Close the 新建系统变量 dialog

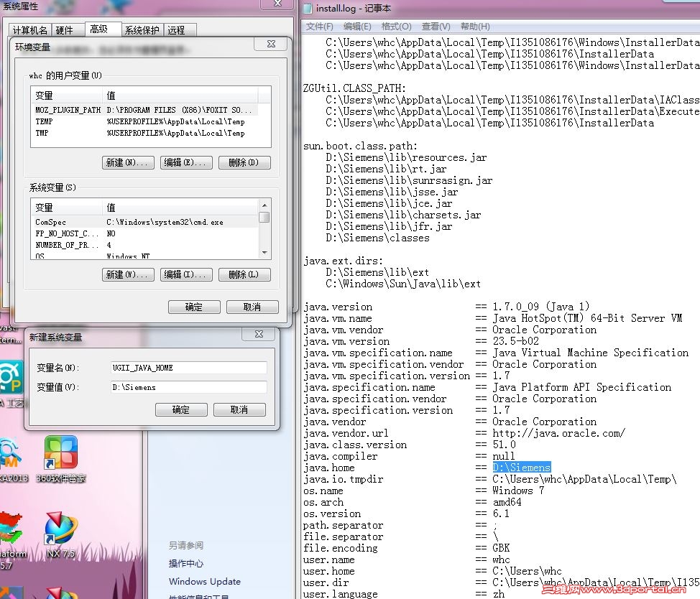[x=259, y=334]
